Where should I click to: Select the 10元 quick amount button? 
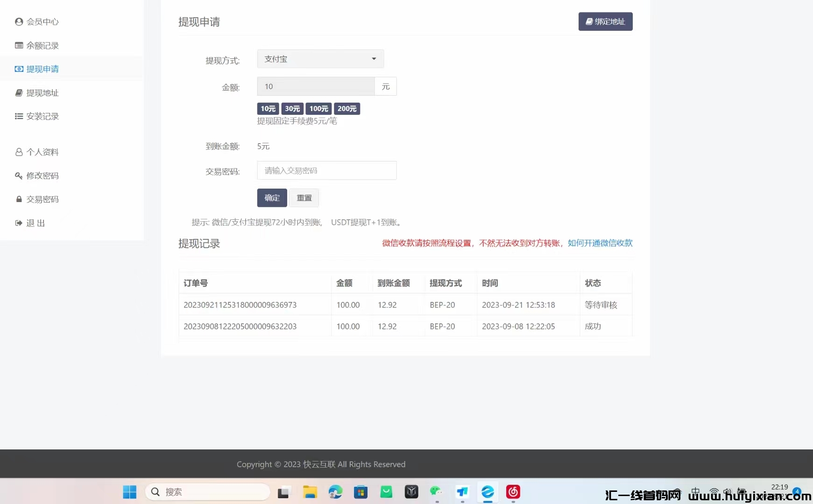268,109
